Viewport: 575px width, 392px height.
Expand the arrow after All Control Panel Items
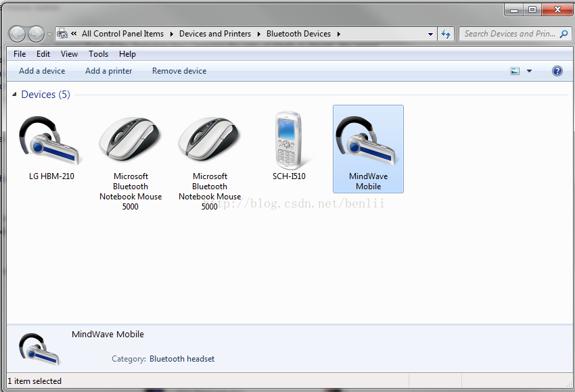point(171,34)
